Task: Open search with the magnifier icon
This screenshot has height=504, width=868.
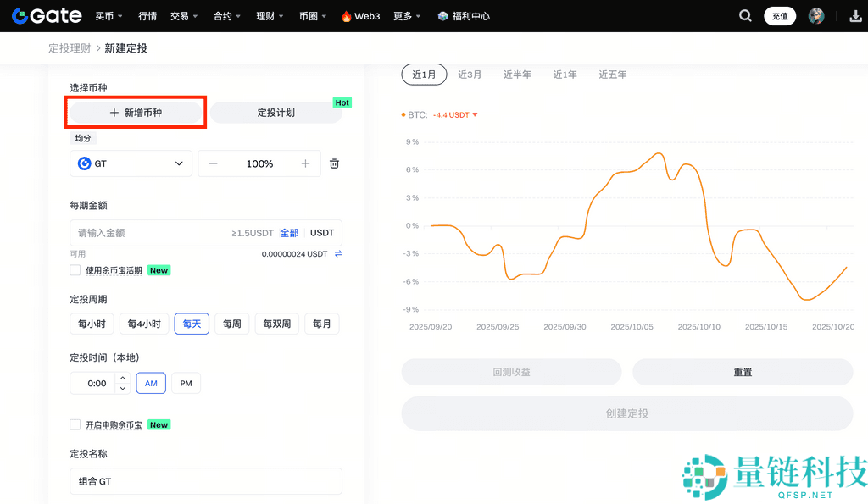Action: point(745,15)
